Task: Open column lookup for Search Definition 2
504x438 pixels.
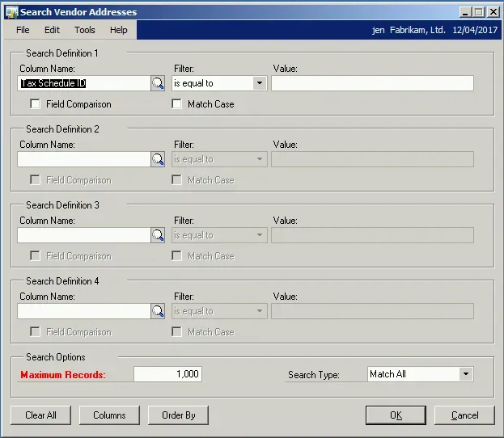Action: click(x=158, y=159)
